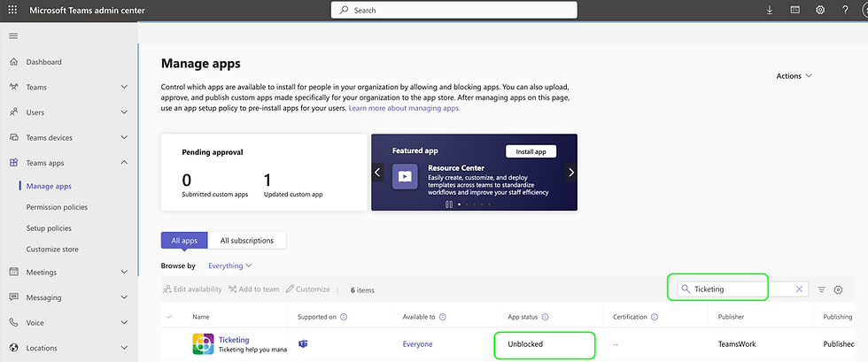The width and height of the screenshot is (868, 362).
Task: Click Customize toolbar button
Action: (x=308, y=289)
